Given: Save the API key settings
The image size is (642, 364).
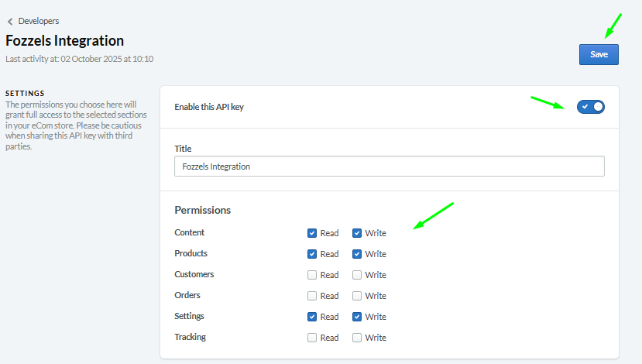Looking at the screenshot, I should click(x=599, y=54).
